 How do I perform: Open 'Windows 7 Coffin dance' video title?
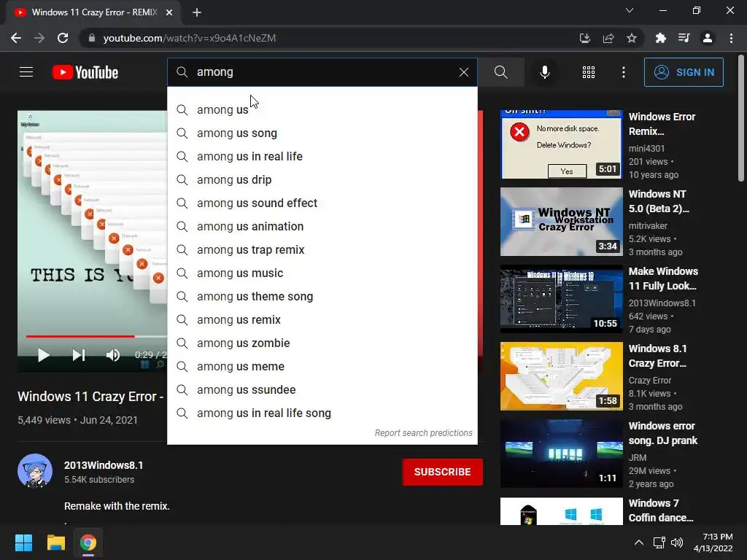point(661,510)
